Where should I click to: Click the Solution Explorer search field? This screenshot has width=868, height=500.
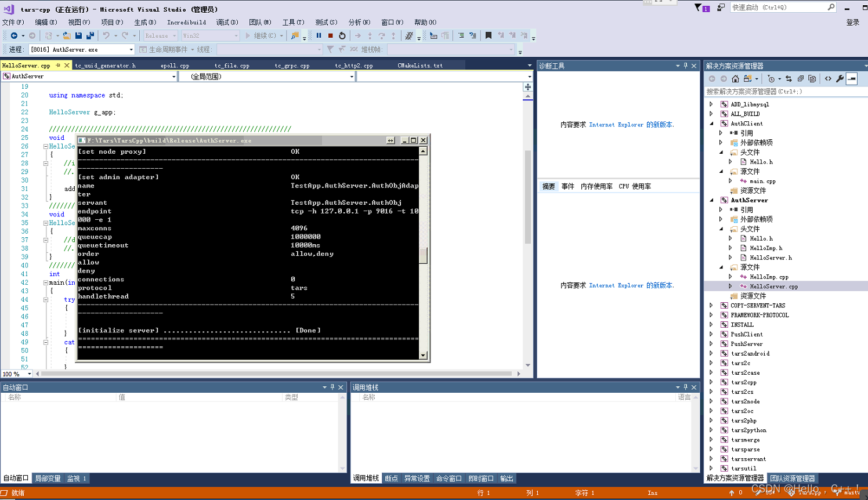785,92
